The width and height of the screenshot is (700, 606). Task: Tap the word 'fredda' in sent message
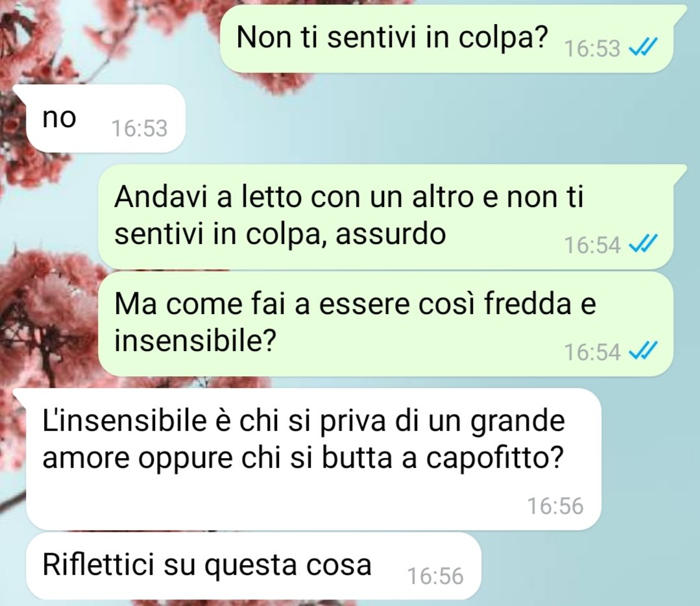pos(527,304)
